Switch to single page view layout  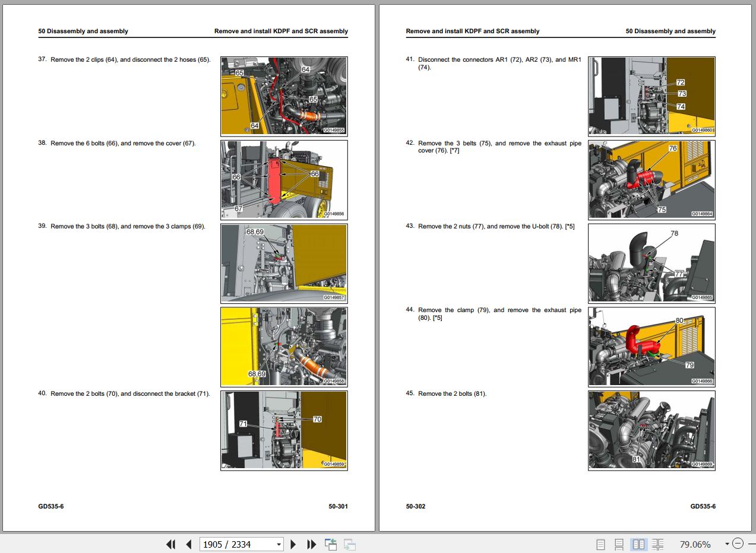point(600,544)
